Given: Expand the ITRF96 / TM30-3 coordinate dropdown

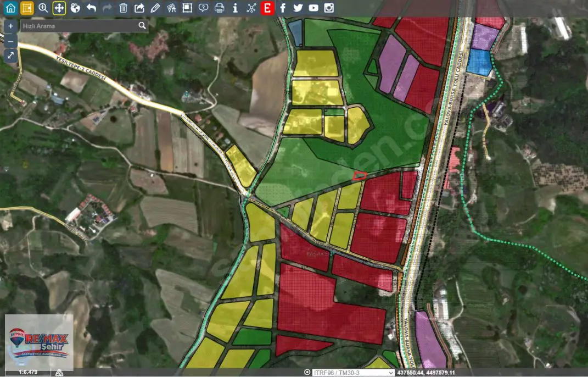Looking at the screenshot, I should [x=353, y=373].
